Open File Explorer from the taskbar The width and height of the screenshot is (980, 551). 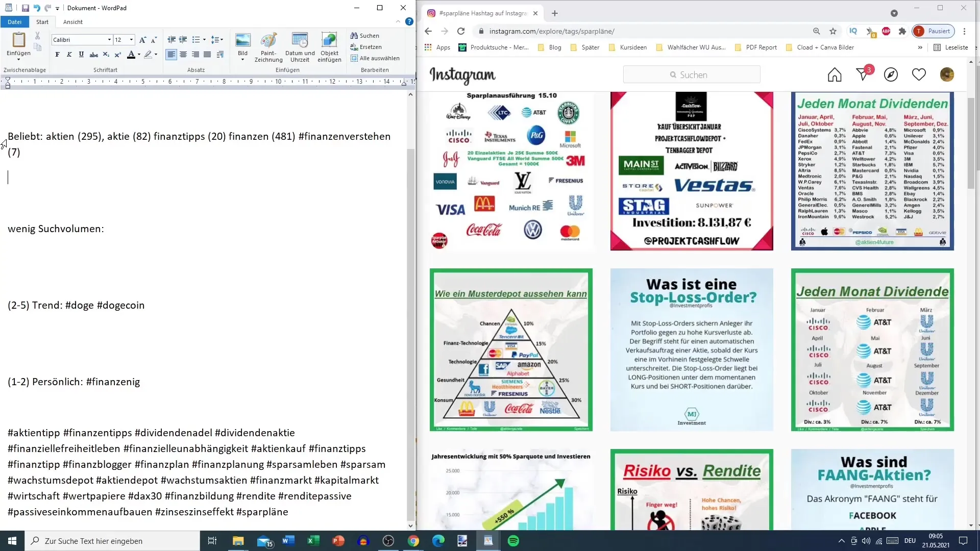238,541
